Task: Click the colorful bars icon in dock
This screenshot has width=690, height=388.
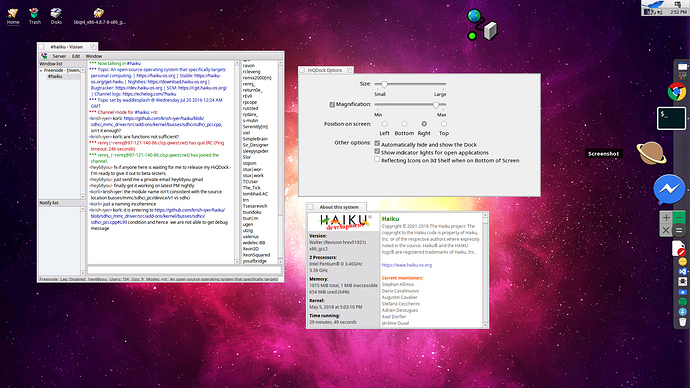Action: pos(683,76)
